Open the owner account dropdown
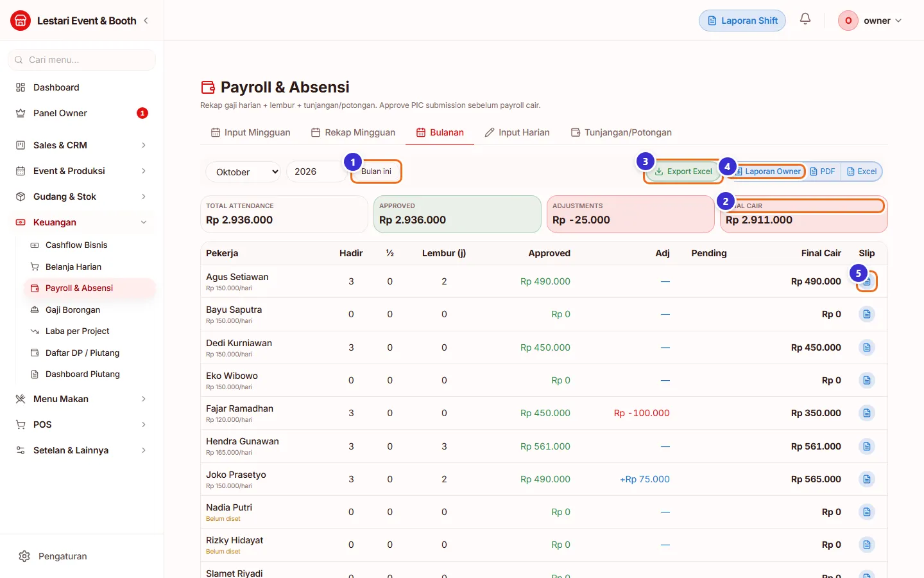924x578 pixels. [x=870, y=21]
